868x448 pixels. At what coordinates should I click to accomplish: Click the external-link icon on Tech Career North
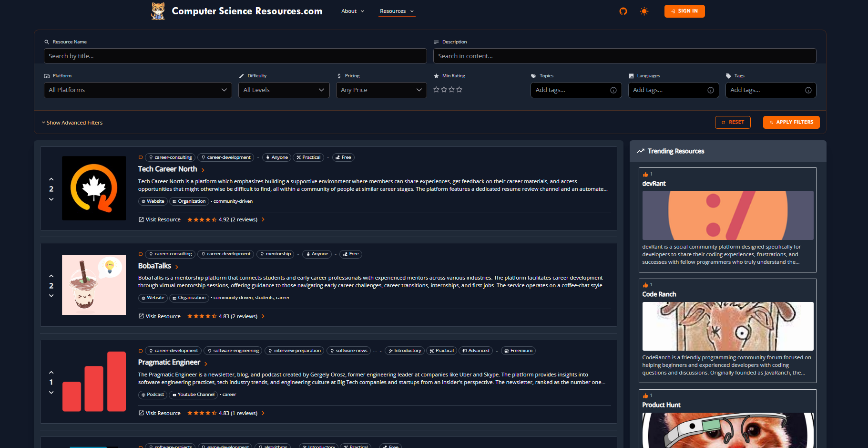(x=141, y=219)
